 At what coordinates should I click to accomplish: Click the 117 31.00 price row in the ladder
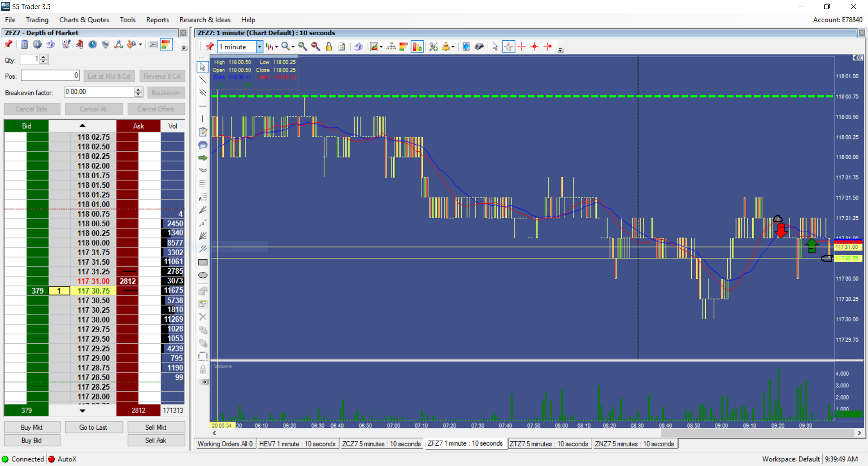(94, 281)
